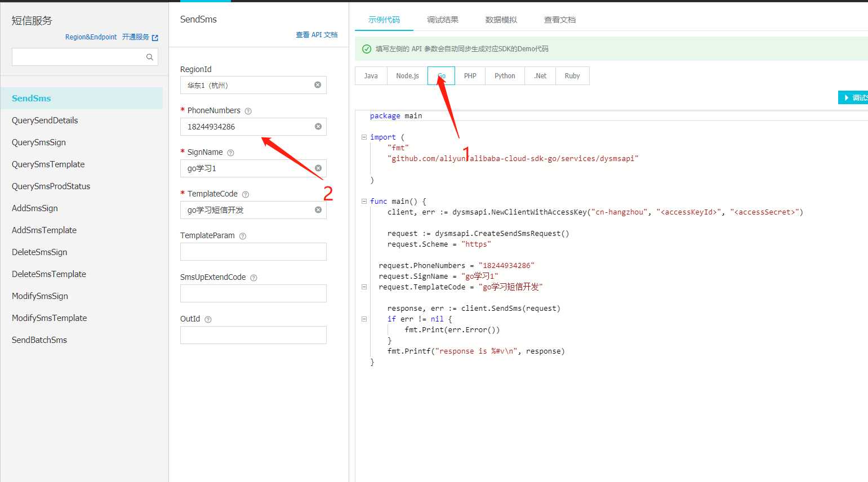Toggle fold marker at request.TemplateCode line
868x482 pixels.
pos(364,287)
